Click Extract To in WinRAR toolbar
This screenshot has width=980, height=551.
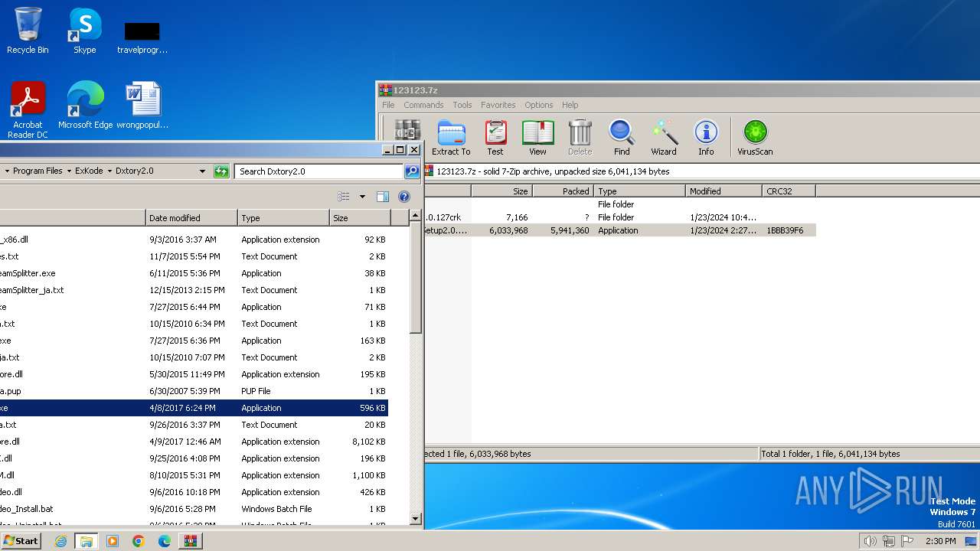pos(451,138)
